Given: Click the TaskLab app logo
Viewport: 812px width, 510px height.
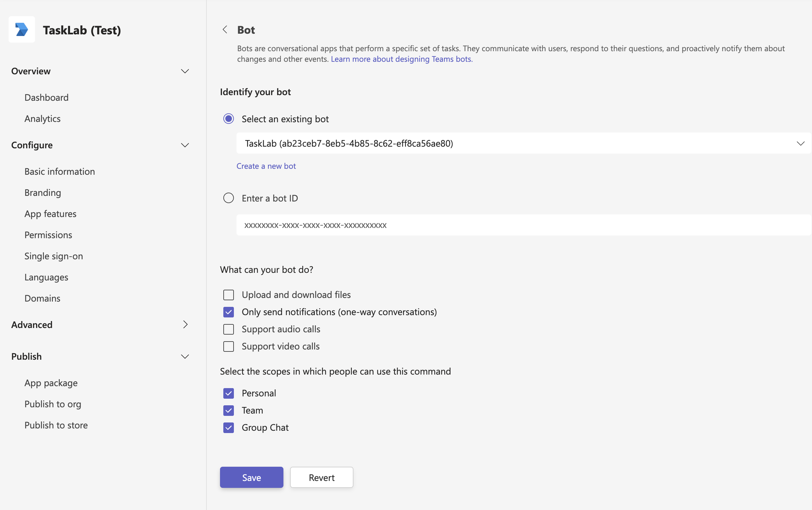Looking at the screenshot, I should [x=21, y=29].
